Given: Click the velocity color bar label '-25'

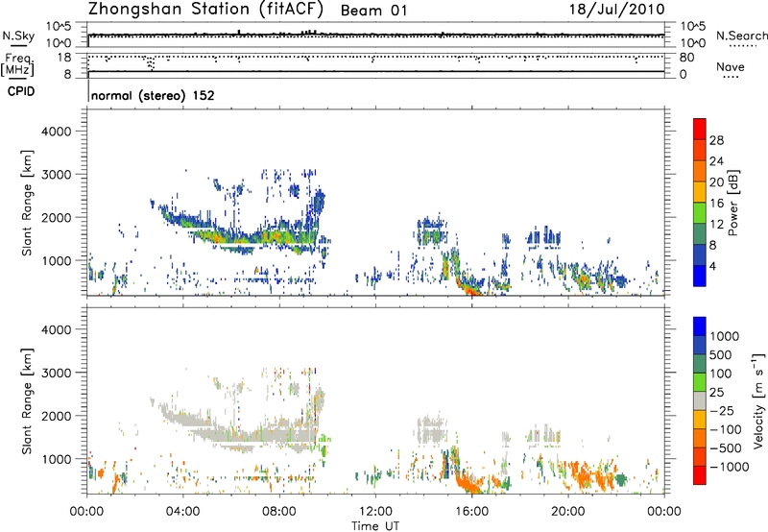Looking at the screenshot, I should [x=721, y=410].
